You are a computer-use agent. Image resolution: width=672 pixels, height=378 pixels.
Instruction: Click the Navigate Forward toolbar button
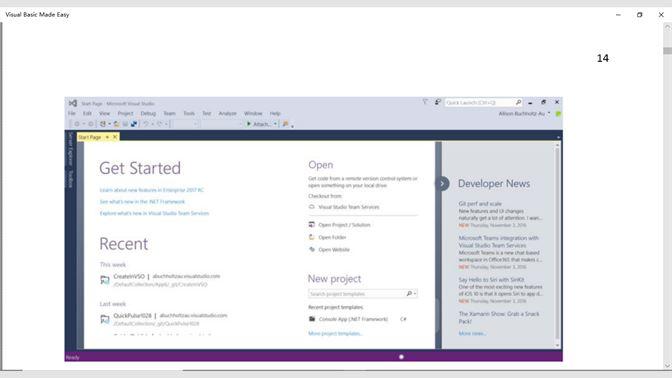point(90,124)
